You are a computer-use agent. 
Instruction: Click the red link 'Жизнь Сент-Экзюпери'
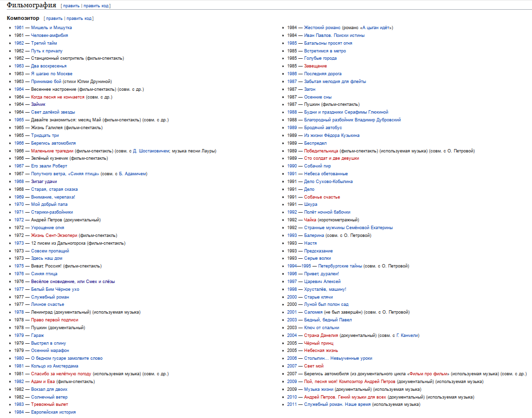tap(54, 235)
